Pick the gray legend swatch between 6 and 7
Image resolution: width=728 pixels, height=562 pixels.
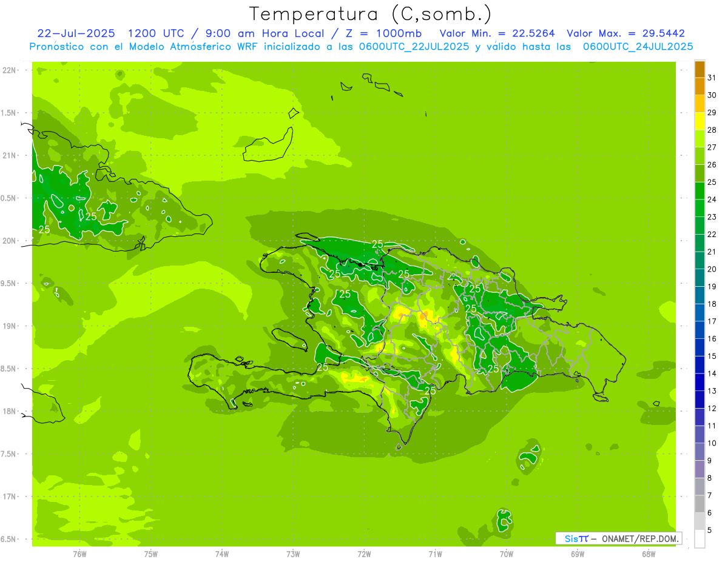(x=699, y=504)
